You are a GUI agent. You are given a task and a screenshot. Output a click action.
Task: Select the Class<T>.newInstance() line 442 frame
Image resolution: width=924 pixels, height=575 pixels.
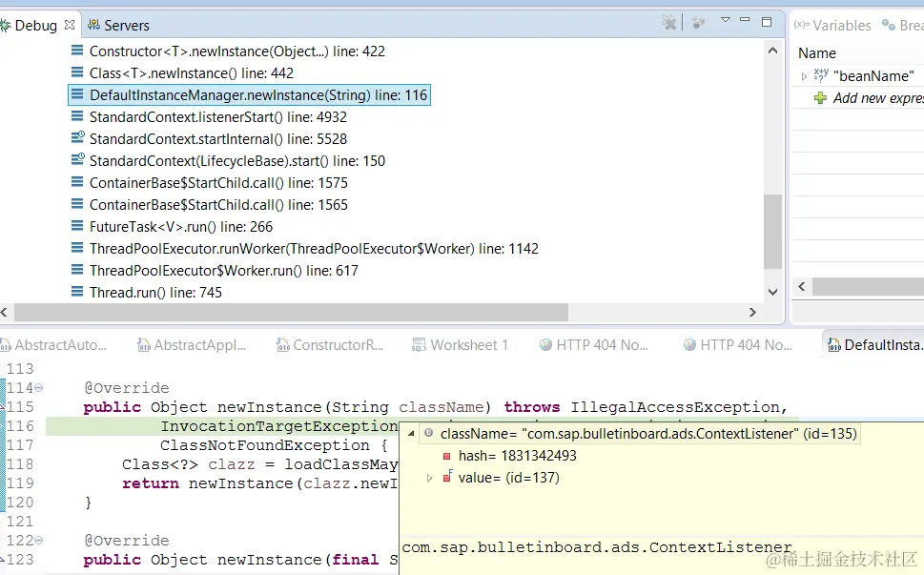(x=191, y=73)
